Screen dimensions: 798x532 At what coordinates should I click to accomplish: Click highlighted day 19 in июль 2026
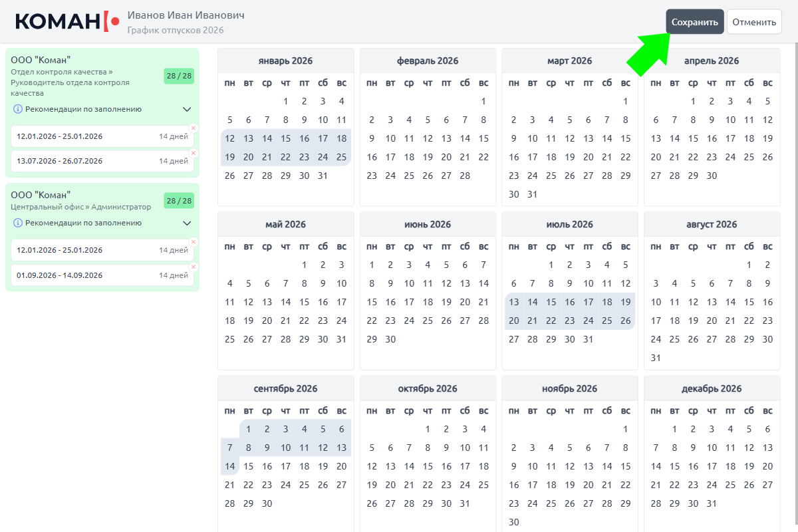click(625, 302)
